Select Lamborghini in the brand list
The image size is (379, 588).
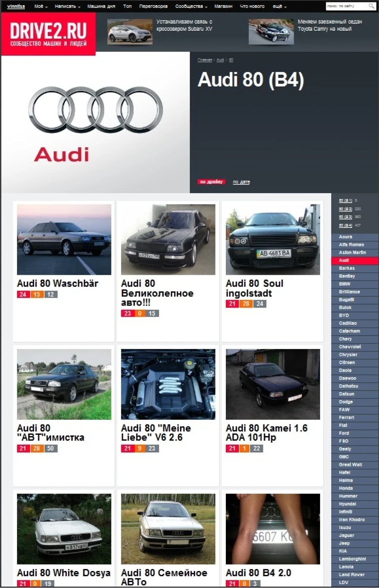[355, 559]
